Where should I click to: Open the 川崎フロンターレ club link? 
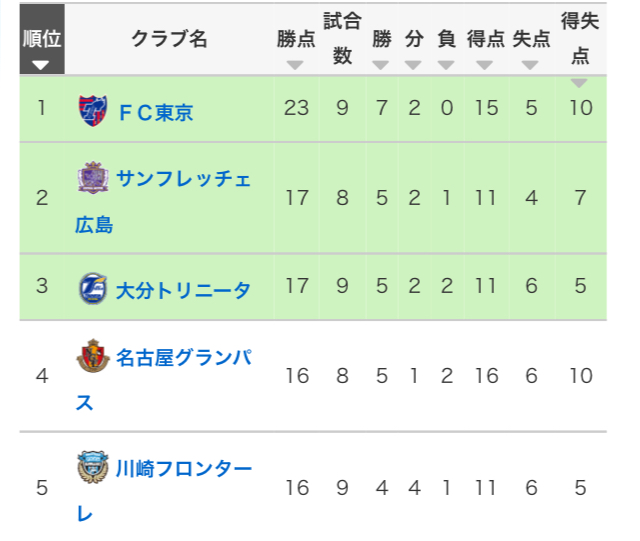click(183, 468)
